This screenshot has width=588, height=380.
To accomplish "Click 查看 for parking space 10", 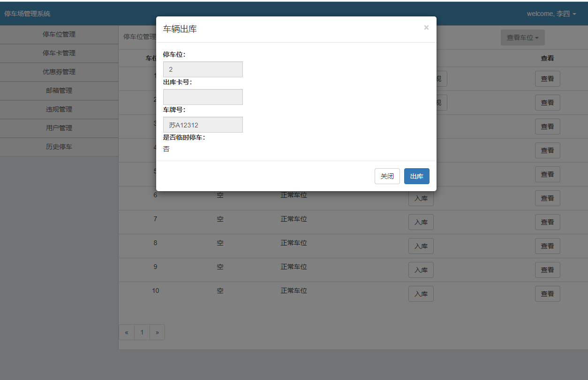I will 547,293.
